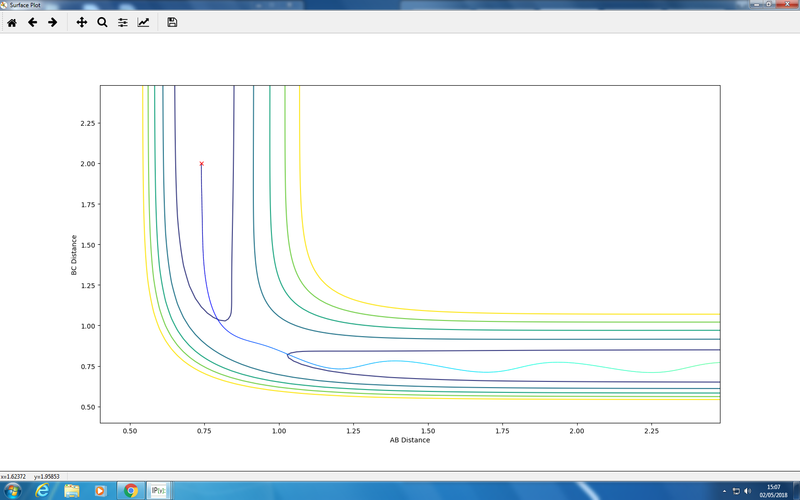Reset plot to original view with Home icon

pos(12,22)
